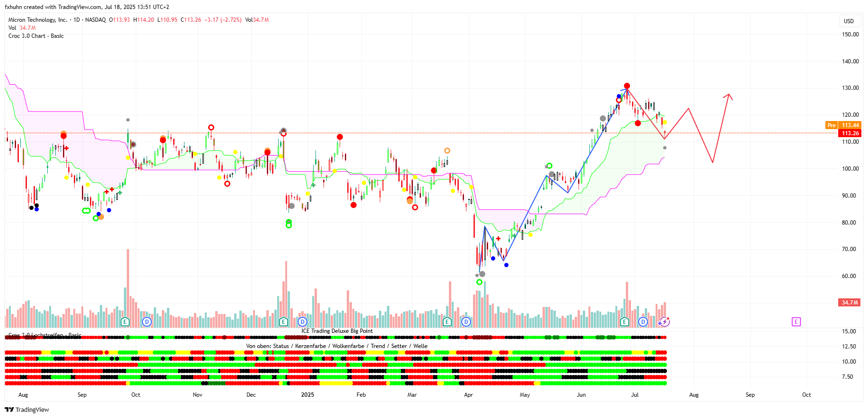
Task: Click the Pre 113.44 pre-market price label
Action: click(843, 125)
